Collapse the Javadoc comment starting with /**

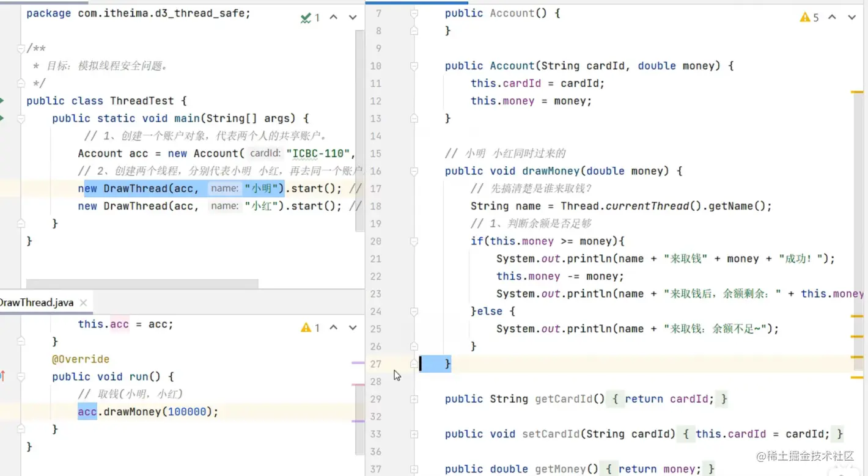point(21,48)
